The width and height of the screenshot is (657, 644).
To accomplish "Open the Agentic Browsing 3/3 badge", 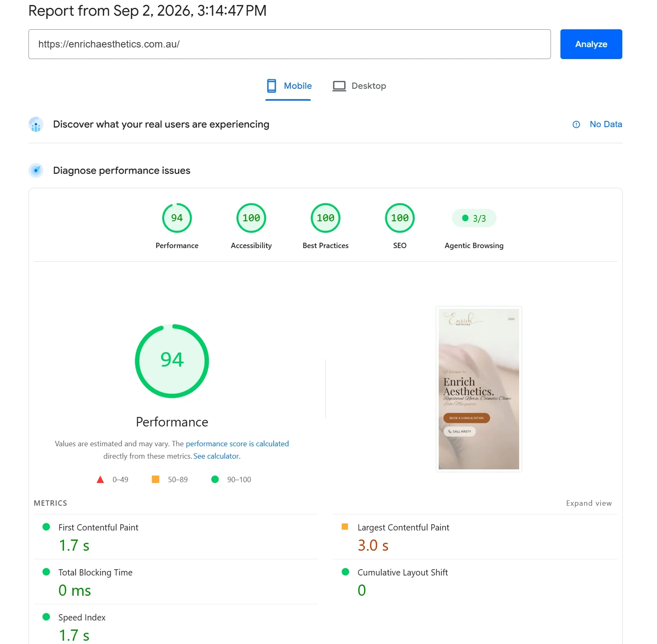I will click(x=474, y=218).
